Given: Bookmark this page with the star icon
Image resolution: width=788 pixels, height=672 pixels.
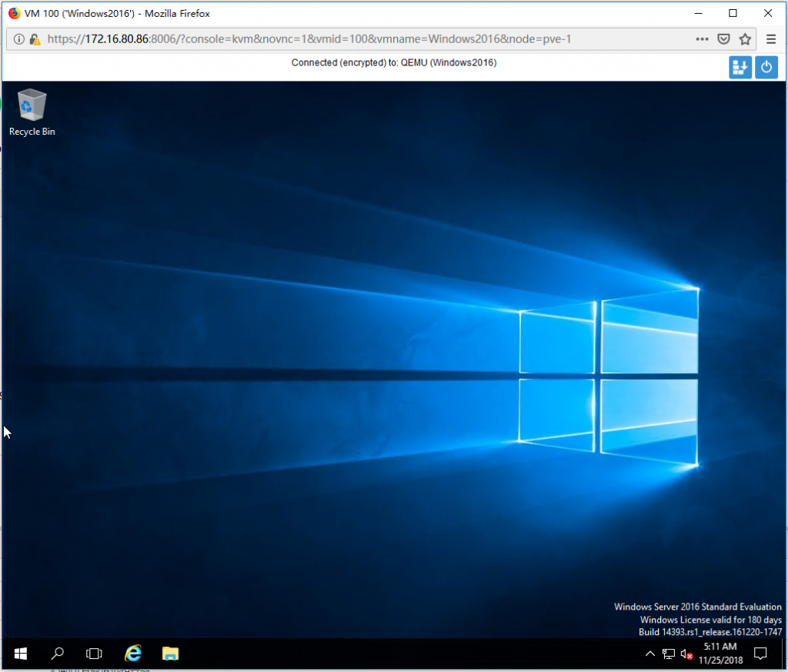Looking at the screenshot, I should tap(745, 39).
